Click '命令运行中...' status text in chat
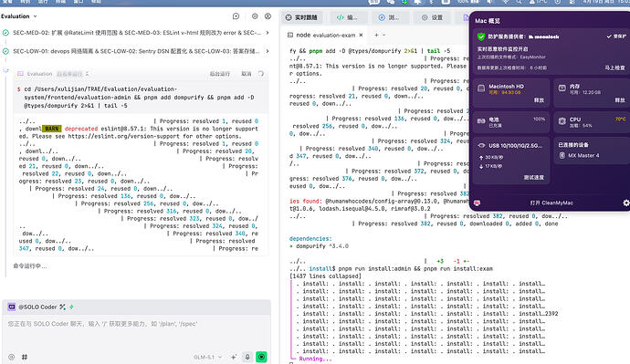630x364 pixels. click(x=30, y=266)
